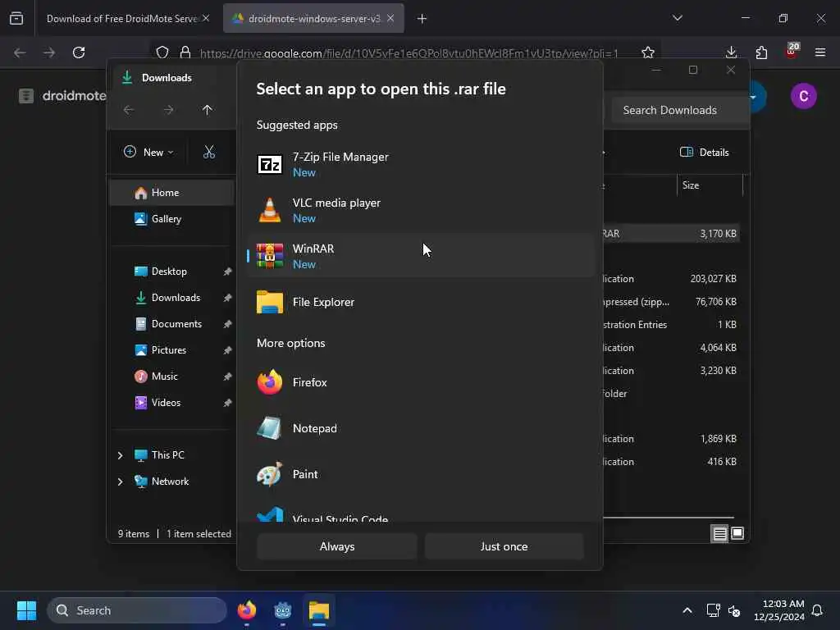
Task: Show hidden system tray icons
Action: click(687, 610)
